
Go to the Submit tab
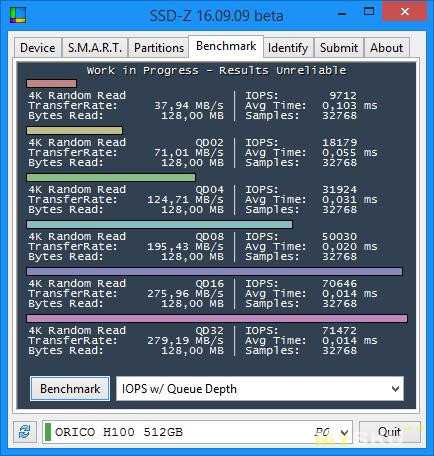339,48
